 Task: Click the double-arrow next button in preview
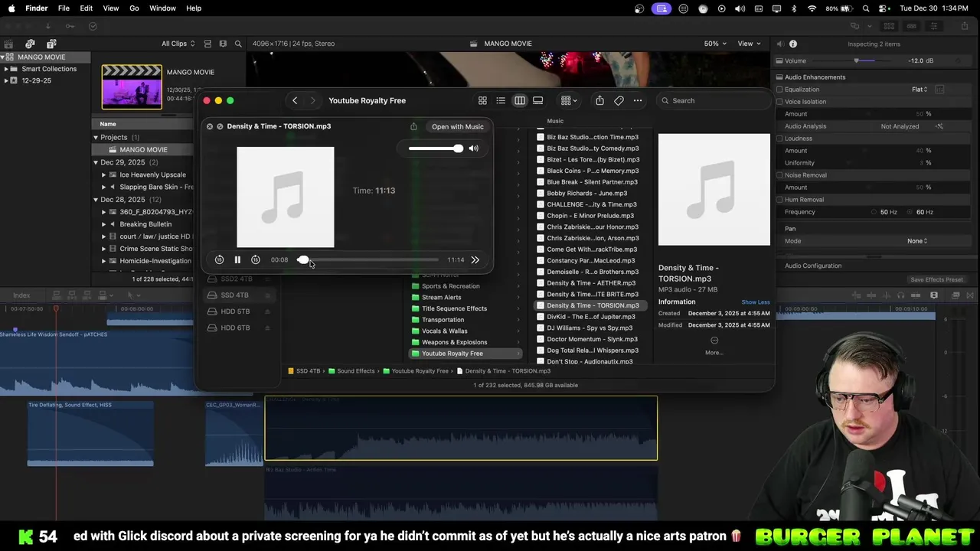click(475, 260)
